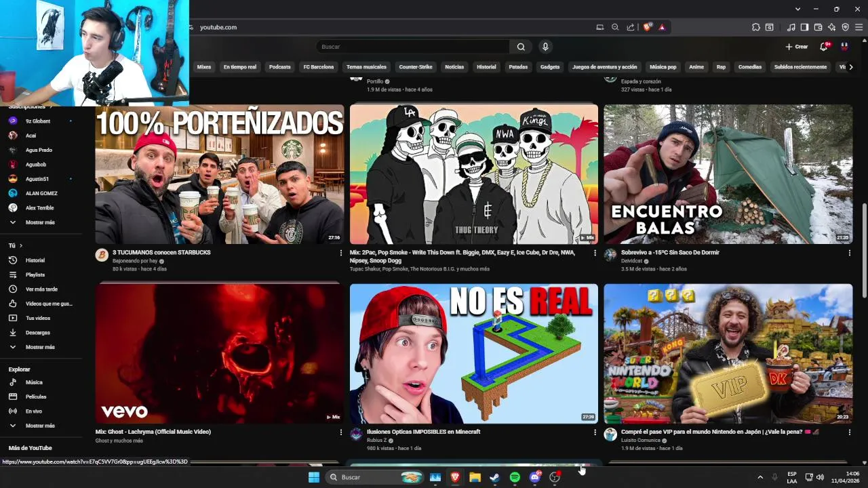Viewport: 868px width, 488px height.
Task: Expand Mostrar más under subscriptions list
Action: [41, 222]
